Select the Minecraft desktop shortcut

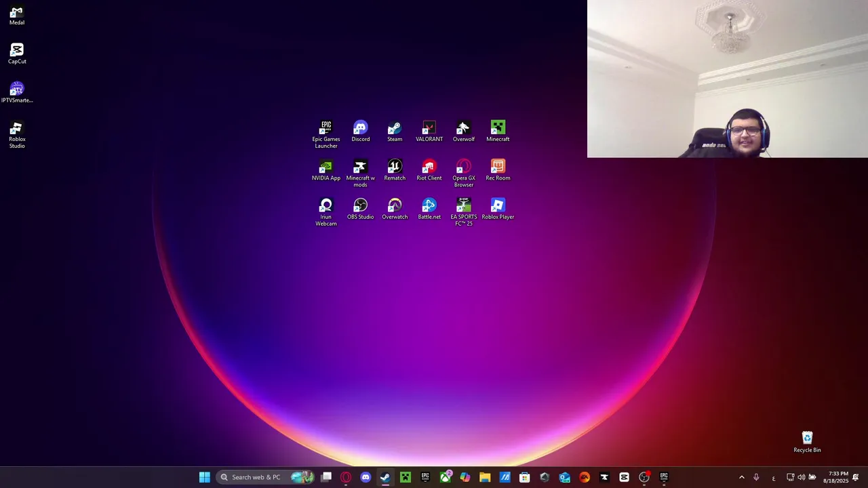498,131
